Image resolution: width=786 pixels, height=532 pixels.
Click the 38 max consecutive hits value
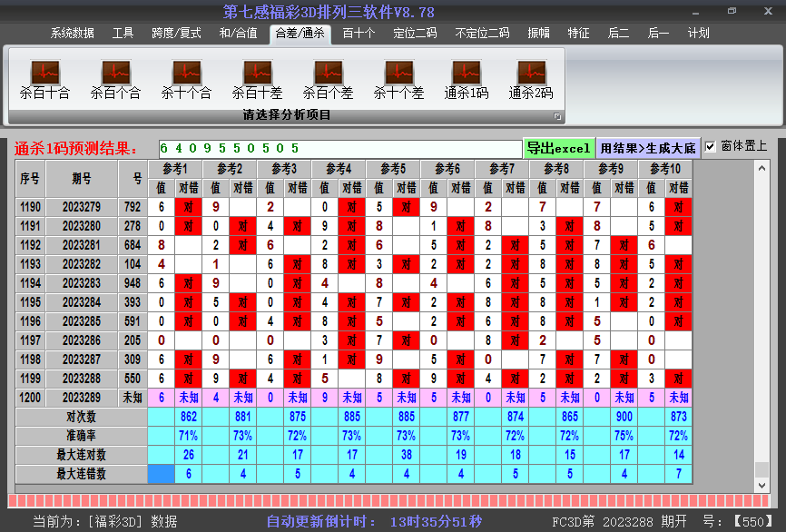click(x=406, y=455)
